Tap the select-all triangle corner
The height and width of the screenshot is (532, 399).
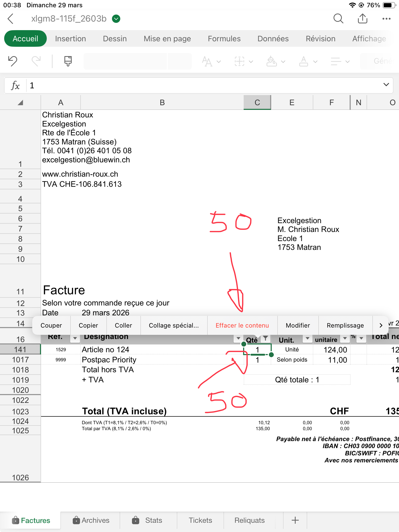pyautogui.click(x=20, y=103)
